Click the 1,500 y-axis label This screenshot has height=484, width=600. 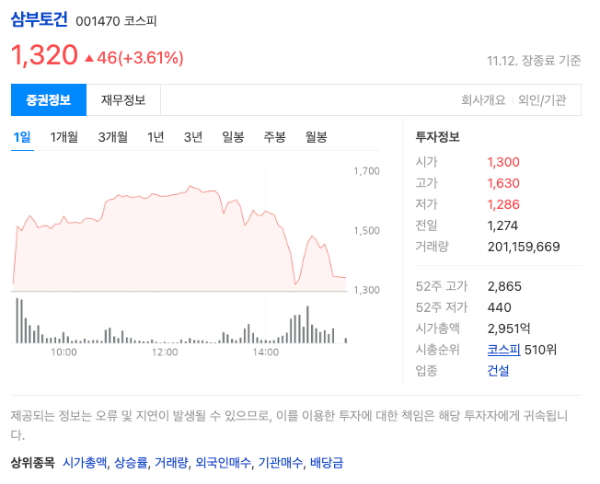tap(367, 230)
